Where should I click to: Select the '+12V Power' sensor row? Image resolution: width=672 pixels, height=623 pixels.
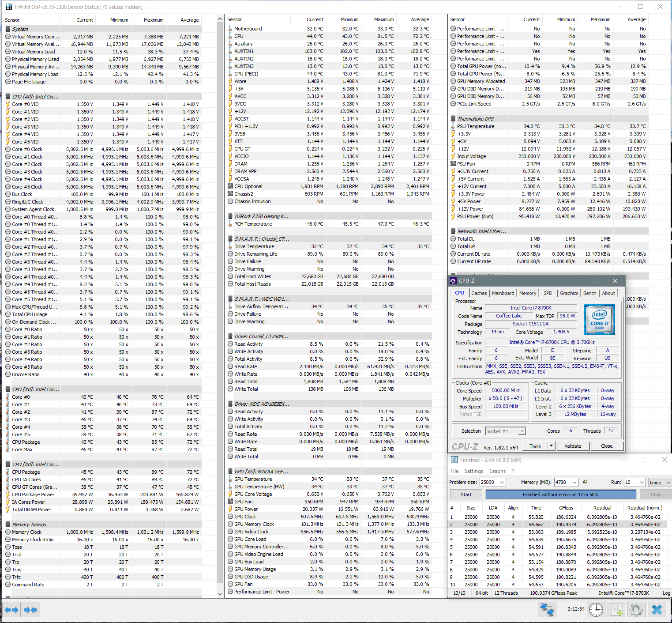point(548,209)
